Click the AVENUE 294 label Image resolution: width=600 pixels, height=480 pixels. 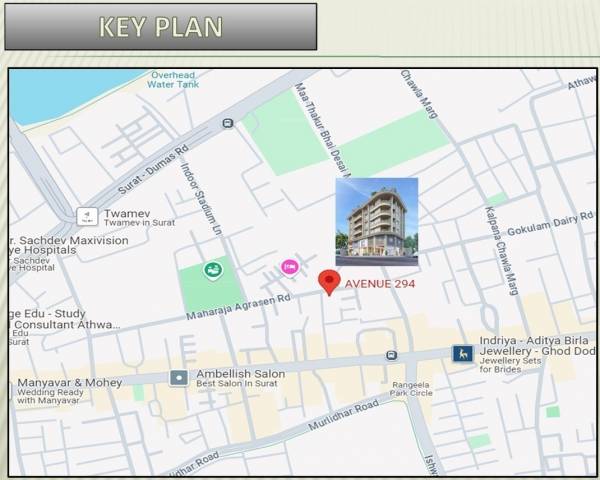tap(380, 284)
